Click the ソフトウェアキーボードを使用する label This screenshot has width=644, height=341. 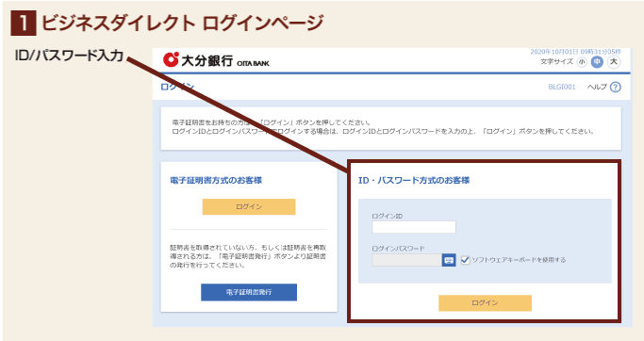click(519, 260)
